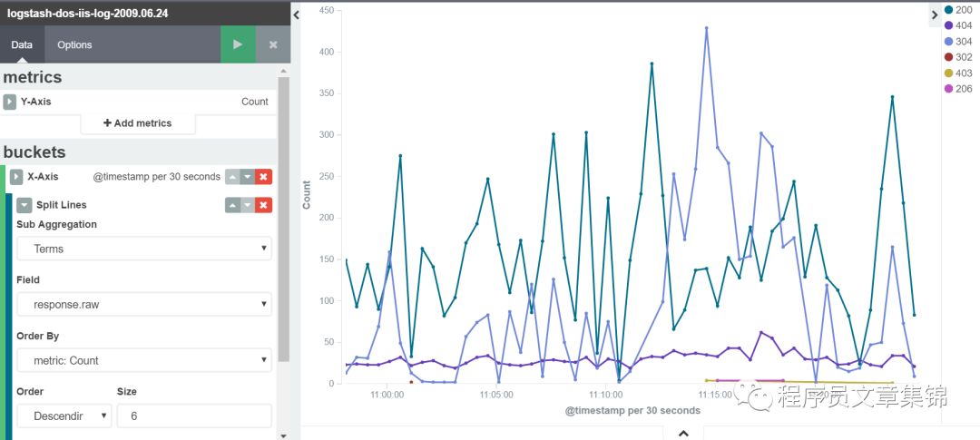
Task: Collapse the editor sidebar with left chevron
Action: coord(296,15)
